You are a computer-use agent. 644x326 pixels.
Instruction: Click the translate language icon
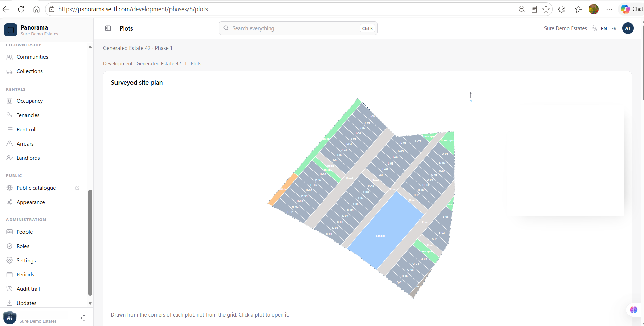tap(594, 28)
